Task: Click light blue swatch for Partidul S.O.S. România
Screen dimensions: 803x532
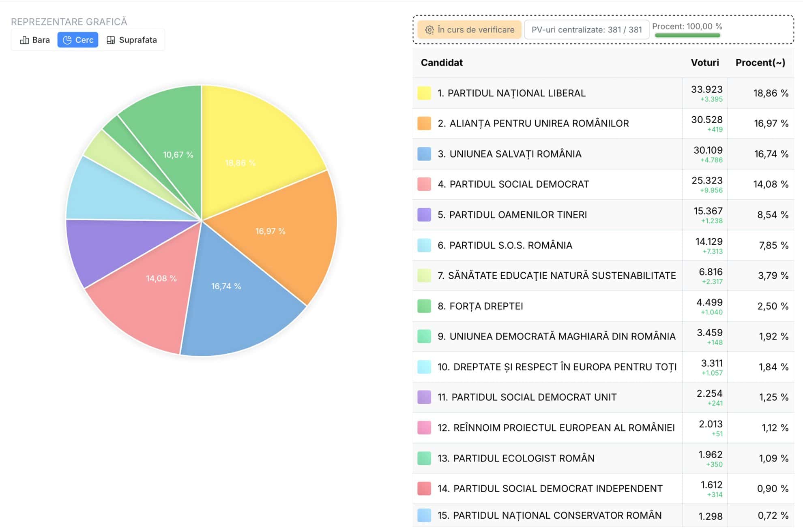Action: click(424, 246)
